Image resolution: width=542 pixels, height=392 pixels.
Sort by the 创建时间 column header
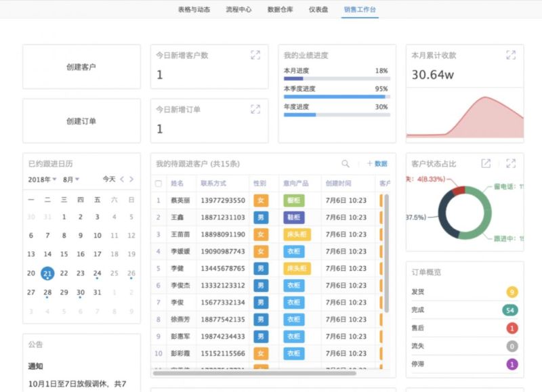point(338,183)
